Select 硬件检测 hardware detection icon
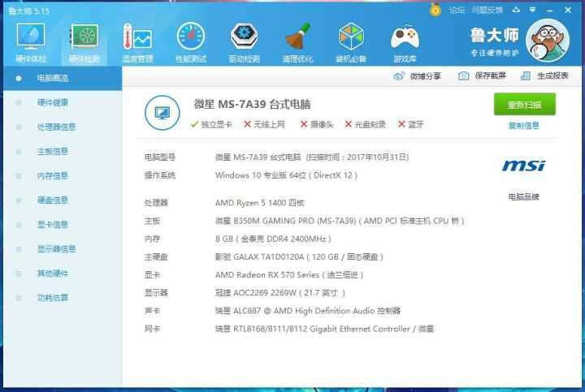 click(x=84, y=42)
